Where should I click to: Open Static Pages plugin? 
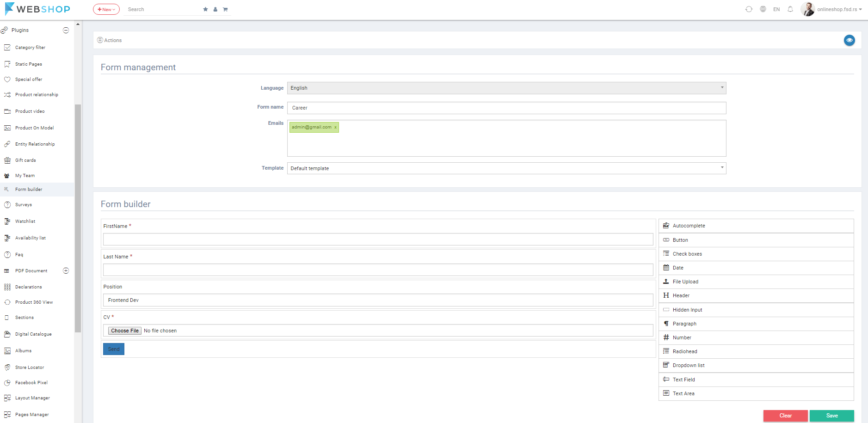pyautogui.click(x=28, y=64)
